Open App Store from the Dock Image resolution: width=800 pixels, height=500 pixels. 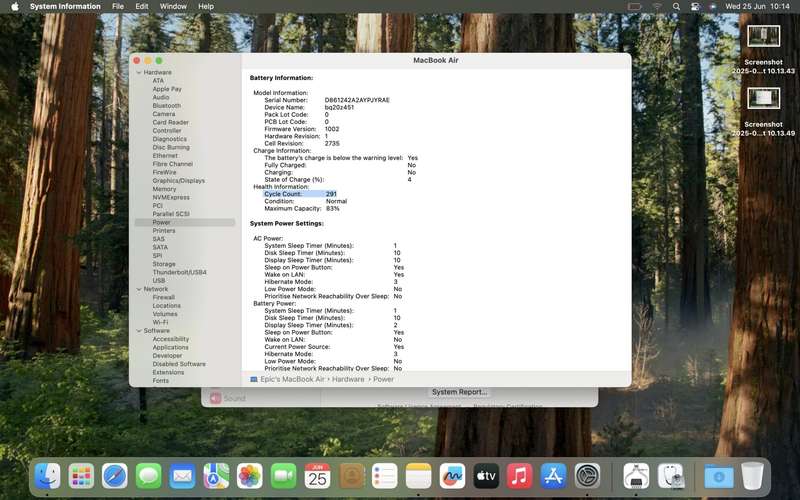pyautogui.click(x=553, y=476)
